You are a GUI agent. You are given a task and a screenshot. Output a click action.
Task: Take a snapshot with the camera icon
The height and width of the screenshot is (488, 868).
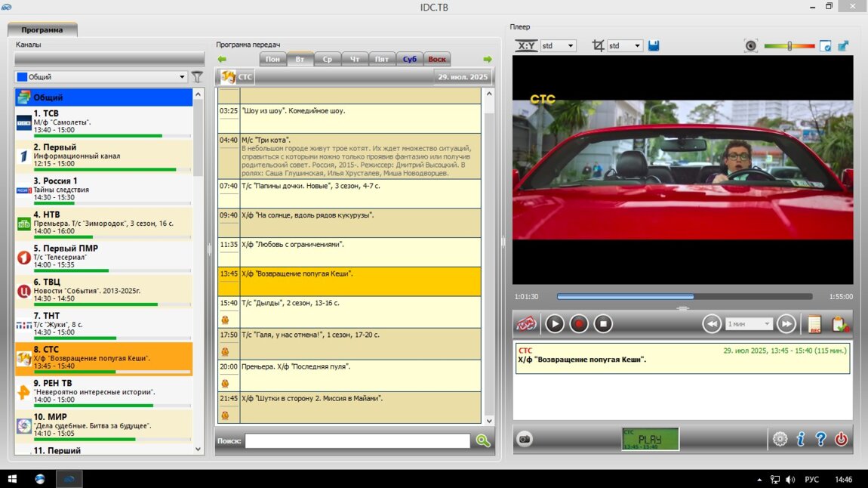tap(525, 439)
